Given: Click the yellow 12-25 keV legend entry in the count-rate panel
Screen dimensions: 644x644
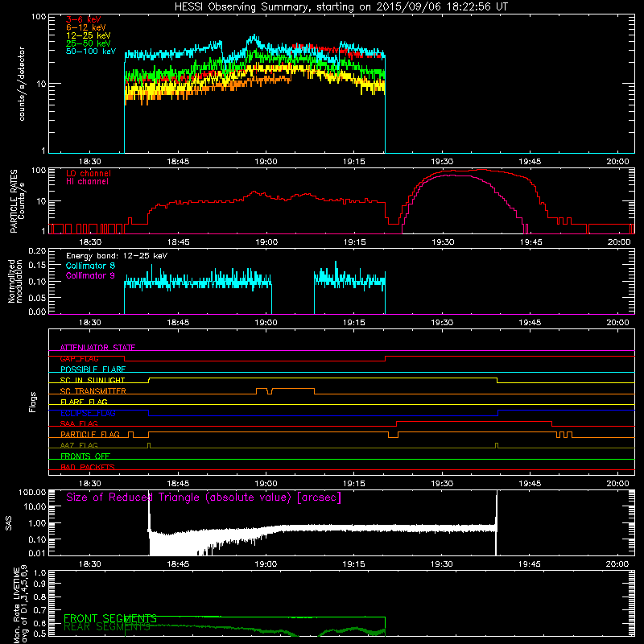Looking at the screenshot, I should [89, 35].
